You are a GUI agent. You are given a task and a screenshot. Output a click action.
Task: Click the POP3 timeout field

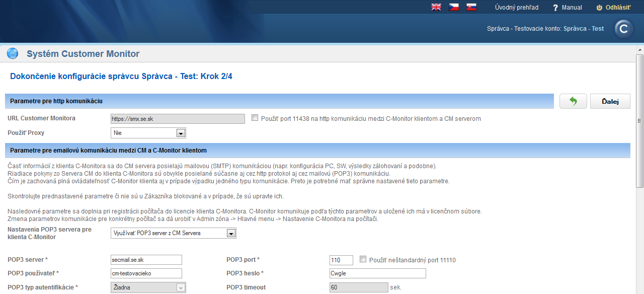359,287
